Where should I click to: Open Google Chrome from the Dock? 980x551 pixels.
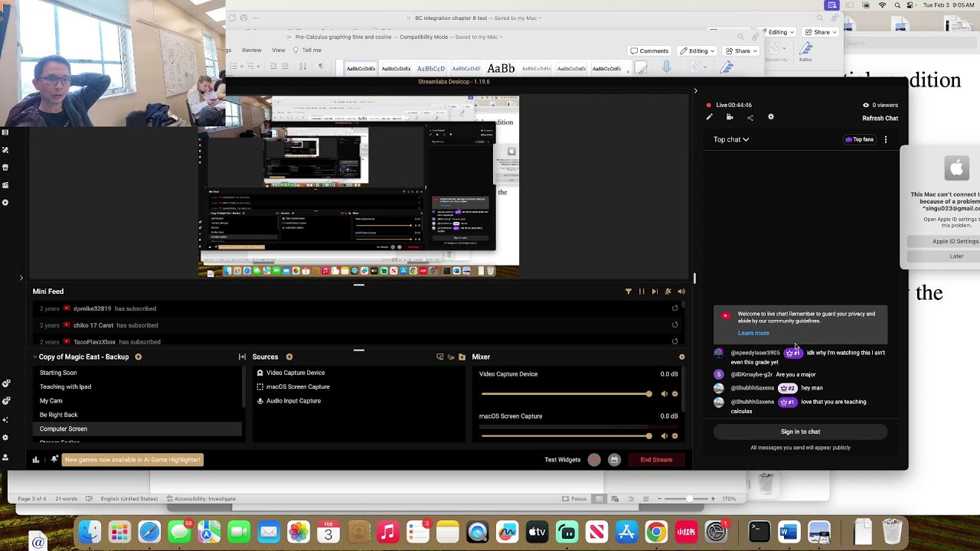point(656,531)
